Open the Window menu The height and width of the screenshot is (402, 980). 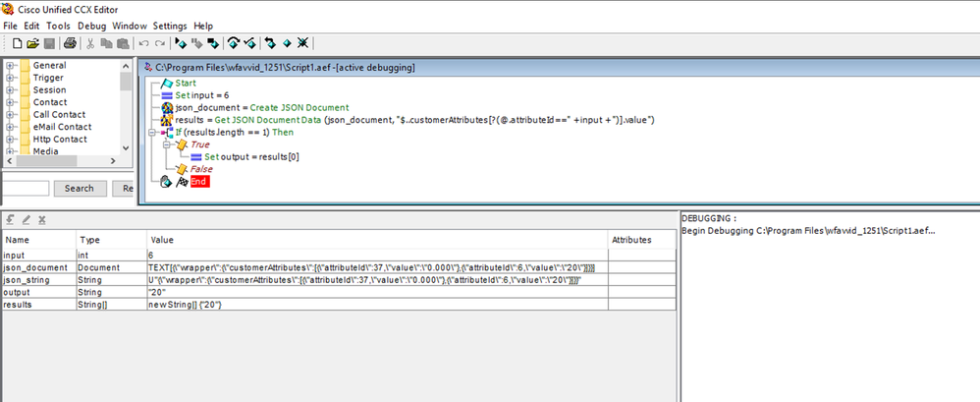(130, 26)
